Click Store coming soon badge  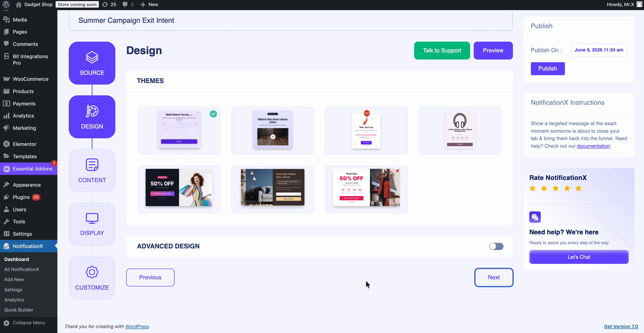77,4
